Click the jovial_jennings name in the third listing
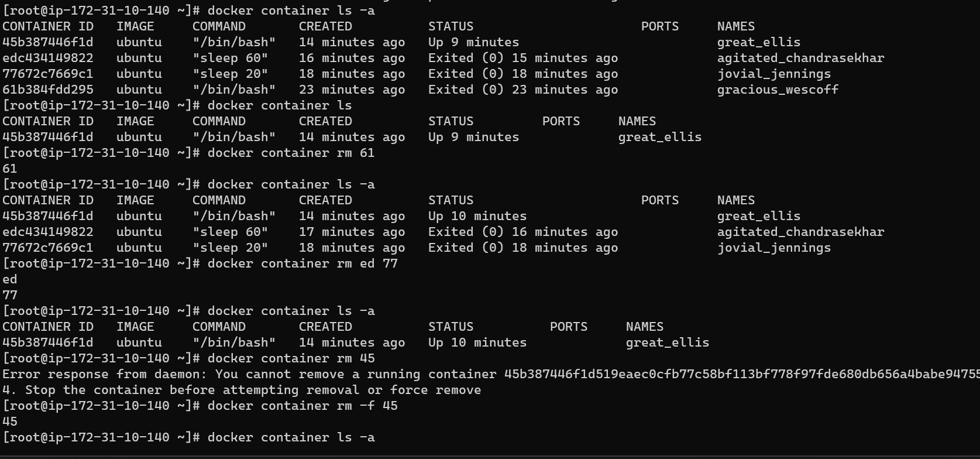 pyautogui.click(x=773, y=248)
